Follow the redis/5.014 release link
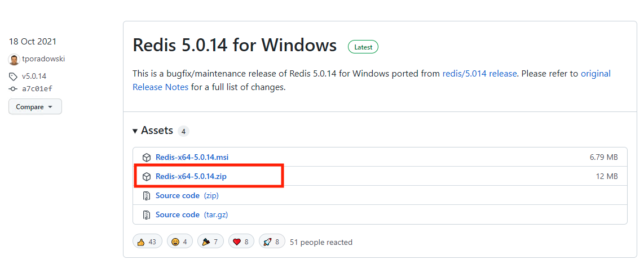This screenshot has width=644, height=264. point(480,74)
